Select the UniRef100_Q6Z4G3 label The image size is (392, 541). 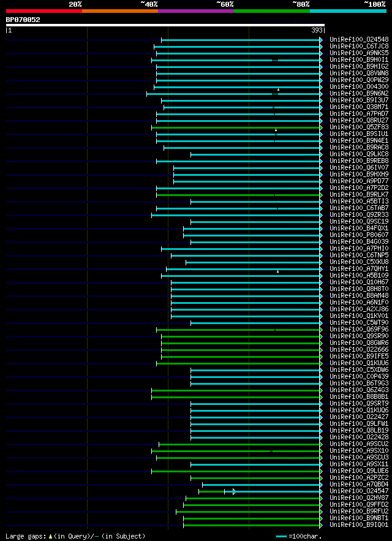click(359, 390)
